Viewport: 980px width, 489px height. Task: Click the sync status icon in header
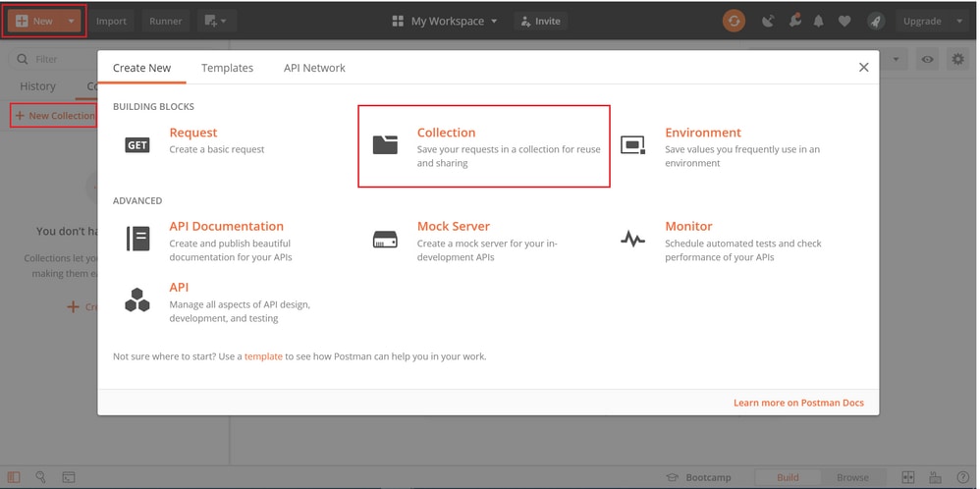pos(734,21)
